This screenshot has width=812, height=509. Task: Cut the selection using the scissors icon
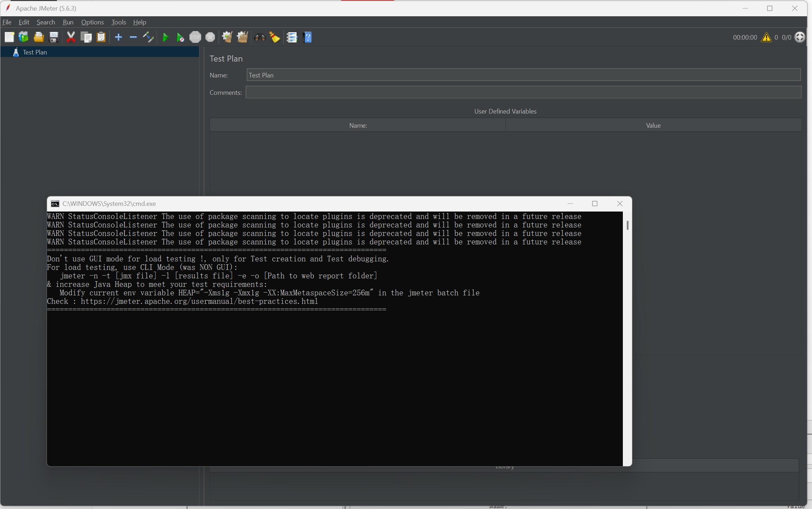(71, 37)
